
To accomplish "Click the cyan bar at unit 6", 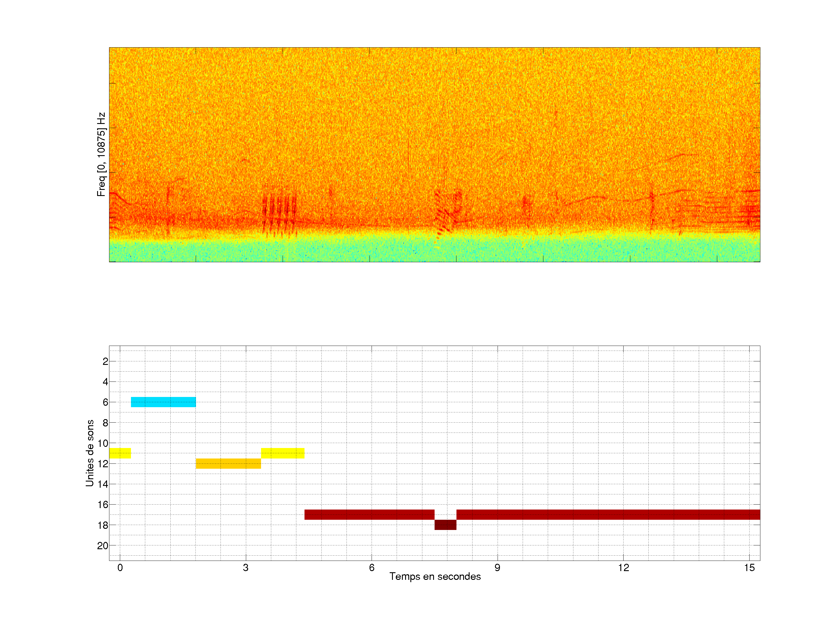I will point(163,402).
